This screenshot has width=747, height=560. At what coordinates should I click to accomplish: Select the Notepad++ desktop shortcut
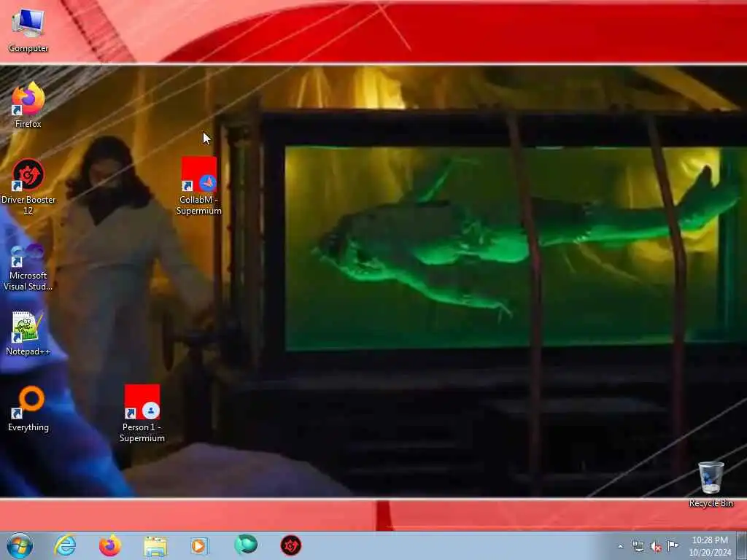pyautogui.click(x=28, y=333)
